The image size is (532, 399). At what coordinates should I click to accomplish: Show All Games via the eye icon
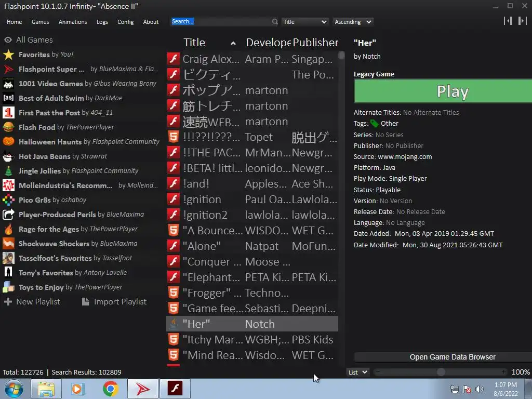coord(8,40)
